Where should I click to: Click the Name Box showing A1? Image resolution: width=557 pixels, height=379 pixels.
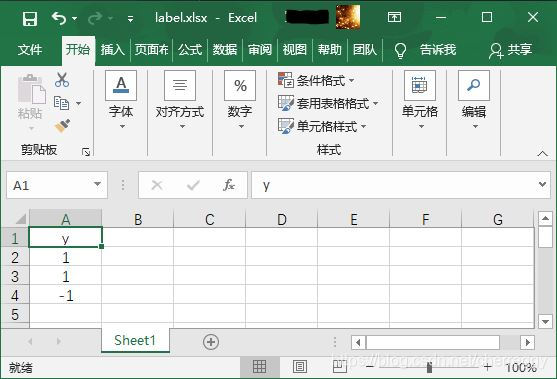coord(57,185)
